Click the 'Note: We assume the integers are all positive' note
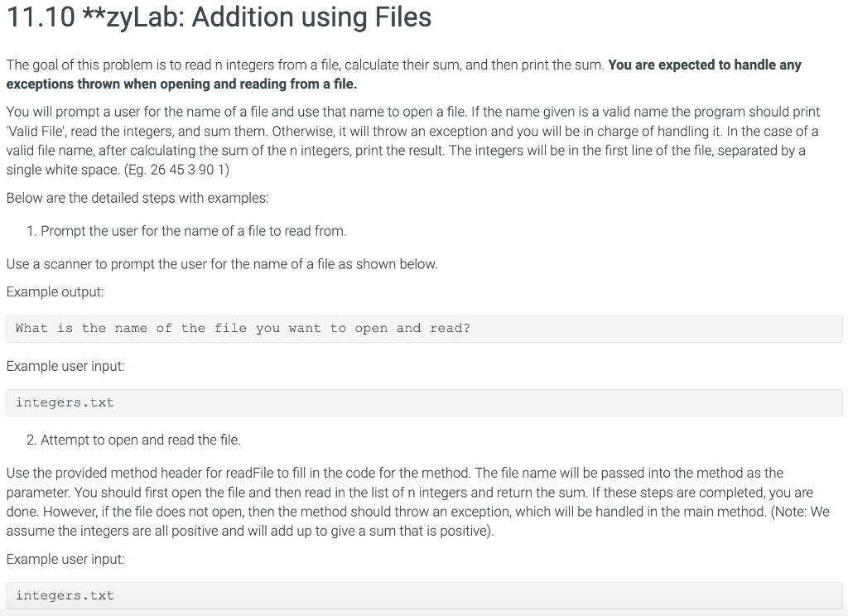The width and height of the screenshot is (848, 616). click(x=417, y=522)
